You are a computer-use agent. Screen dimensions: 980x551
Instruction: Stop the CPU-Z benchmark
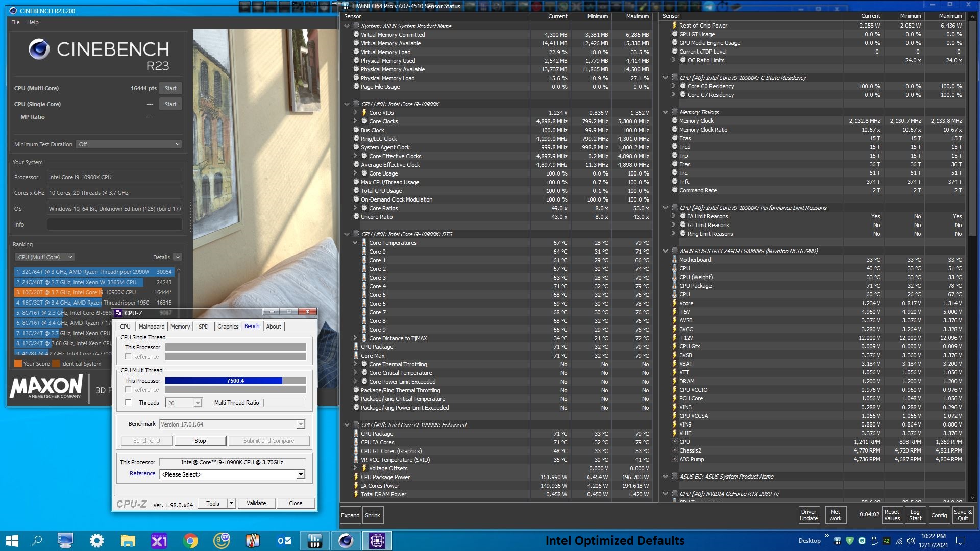point(200,441)
